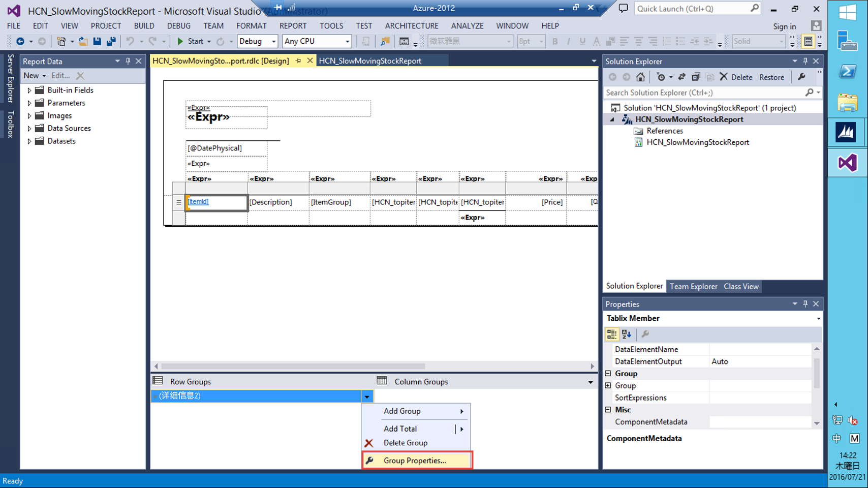Open the 详细信息2 row group dropdown arrow

click(367, 396)
